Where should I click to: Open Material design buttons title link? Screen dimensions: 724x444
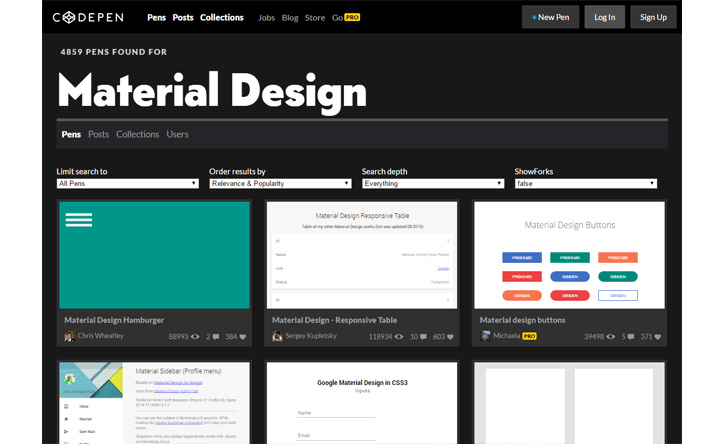coord(522,320)
